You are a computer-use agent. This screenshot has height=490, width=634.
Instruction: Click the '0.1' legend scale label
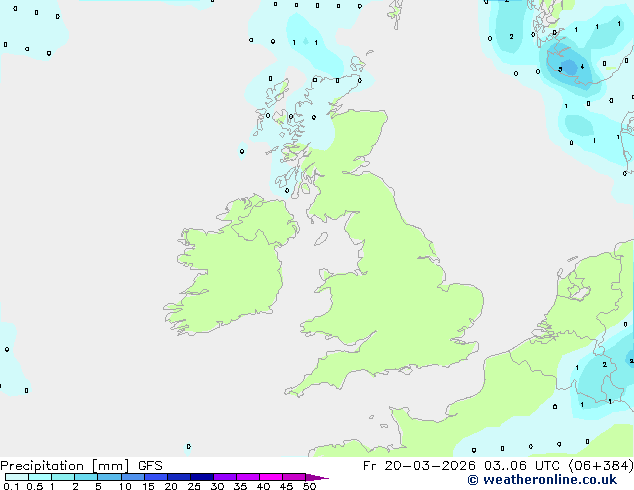point(11,486)
